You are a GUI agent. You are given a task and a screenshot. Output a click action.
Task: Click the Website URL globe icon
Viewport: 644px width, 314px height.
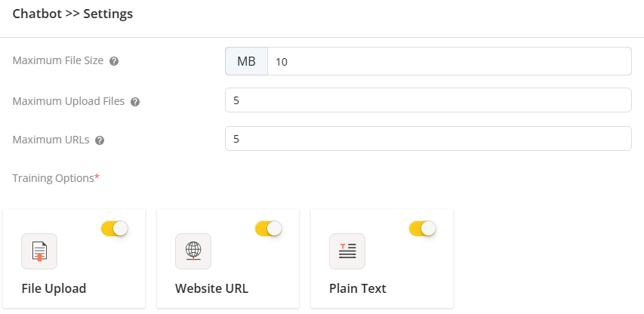193,251
